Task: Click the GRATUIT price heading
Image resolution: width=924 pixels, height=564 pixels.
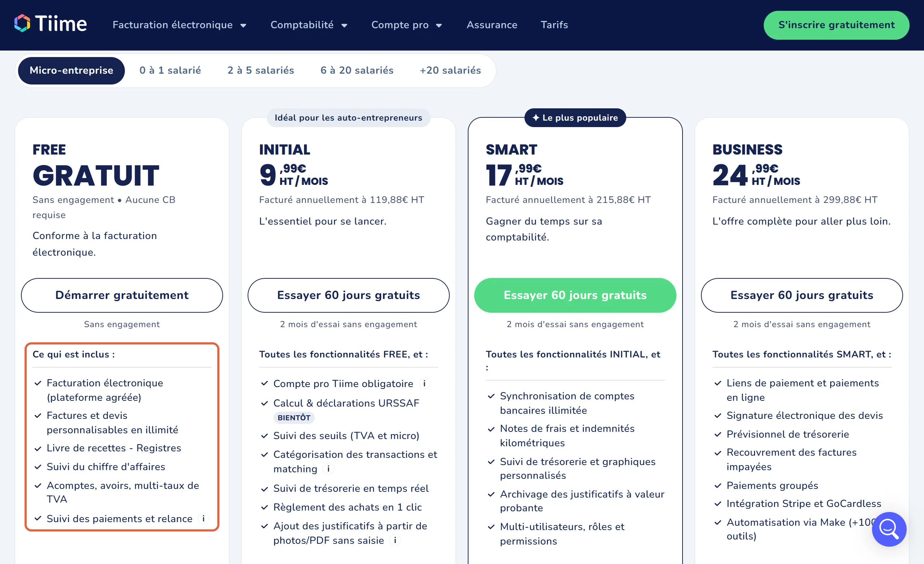Action: pyautogui.click(x=96, y=175)
